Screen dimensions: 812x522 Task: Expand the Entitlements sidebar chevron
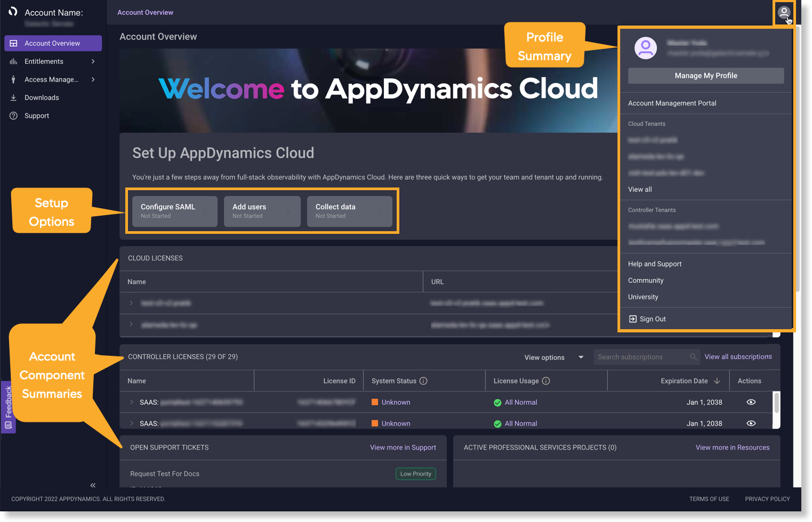pyautogui.click(x=93, y=61)
